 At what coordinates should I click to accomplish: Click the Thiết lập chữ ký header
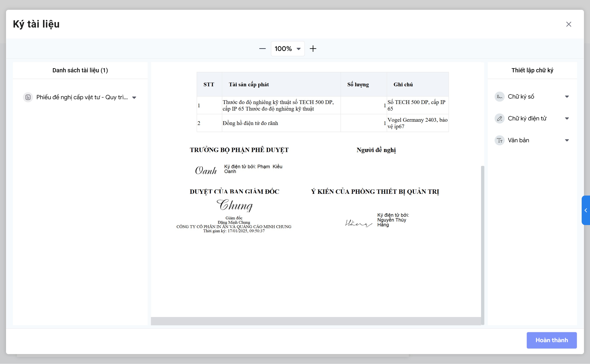pyautogui.click(x=532, y=70)
